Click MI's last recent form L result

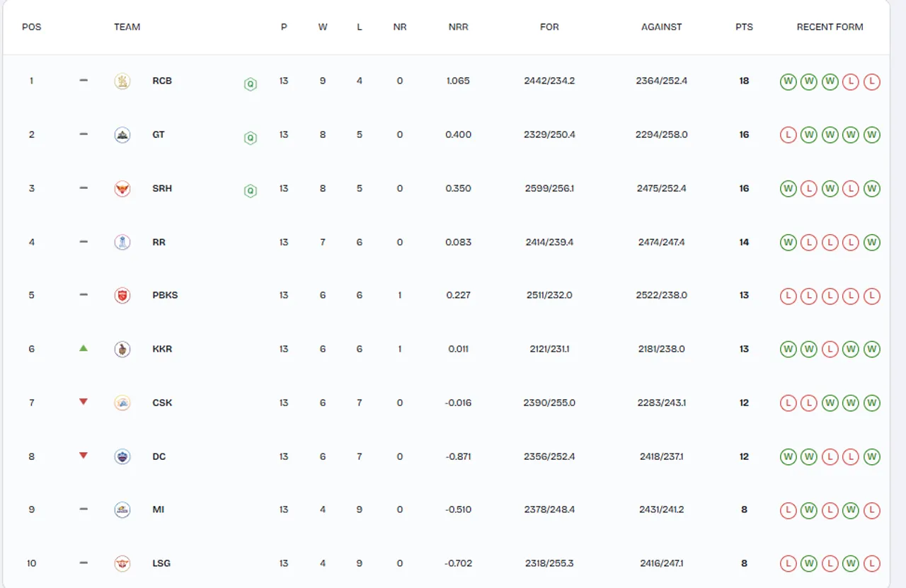[872, 510]
